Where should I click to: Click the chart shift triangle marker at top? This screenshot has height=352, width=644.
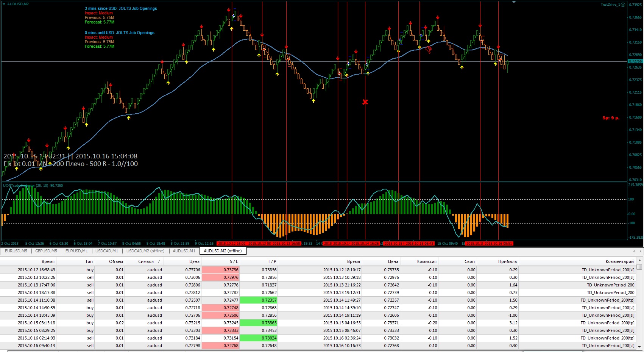[x=514, y=2]
